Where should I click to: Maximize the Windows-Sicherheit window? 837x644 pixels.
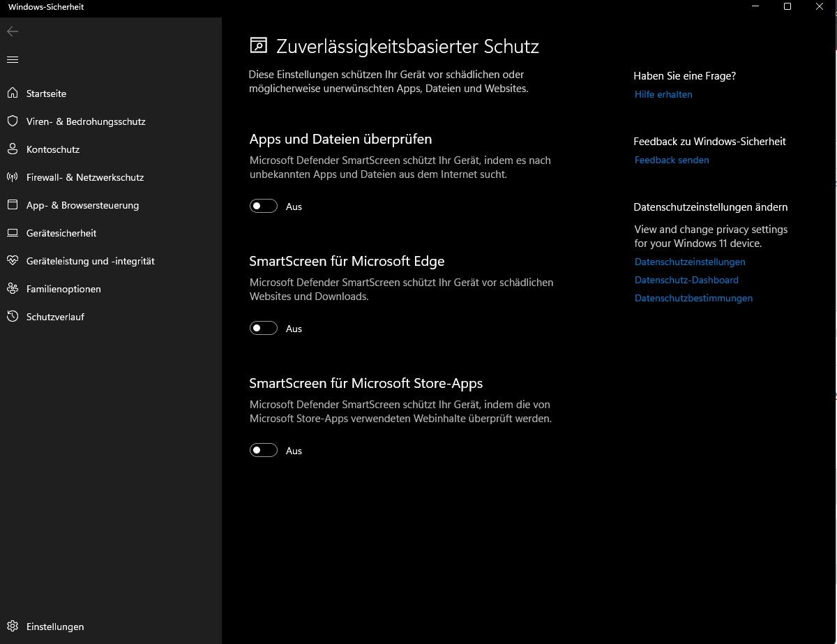(787, 6)
